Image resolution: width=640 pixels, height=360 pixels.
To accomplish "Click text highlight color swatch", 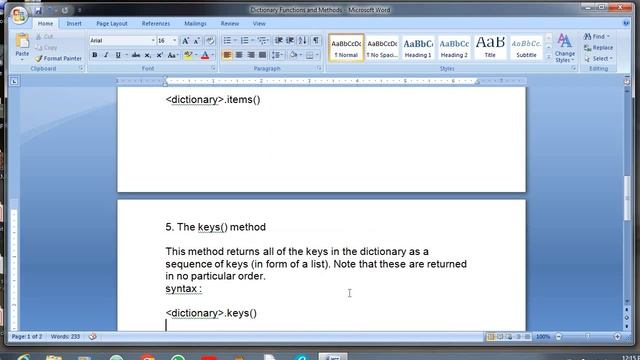I will pyautogui.click(x=188, y=55).
